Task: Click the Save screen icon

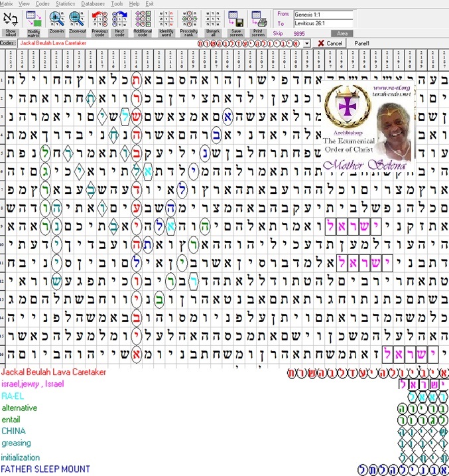Action: pyautogui.click(x=235, y=23)
